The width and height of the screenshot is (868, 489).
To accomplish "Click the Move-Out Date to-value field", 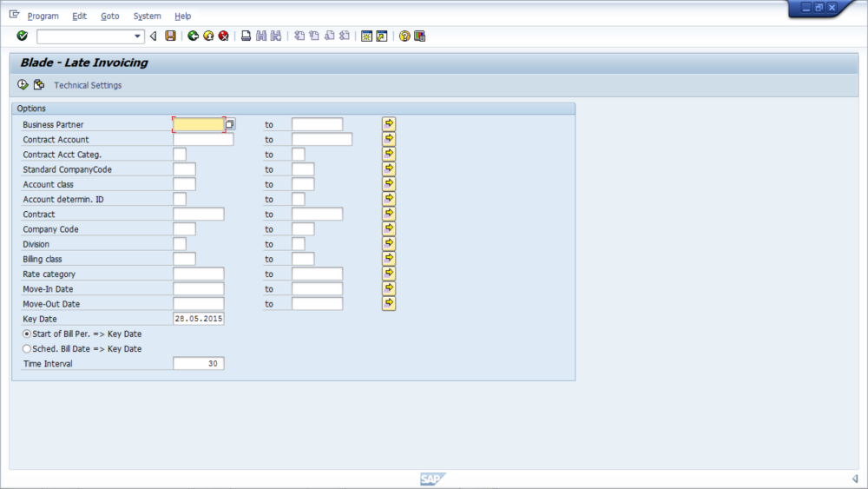I will coord(317,303).
